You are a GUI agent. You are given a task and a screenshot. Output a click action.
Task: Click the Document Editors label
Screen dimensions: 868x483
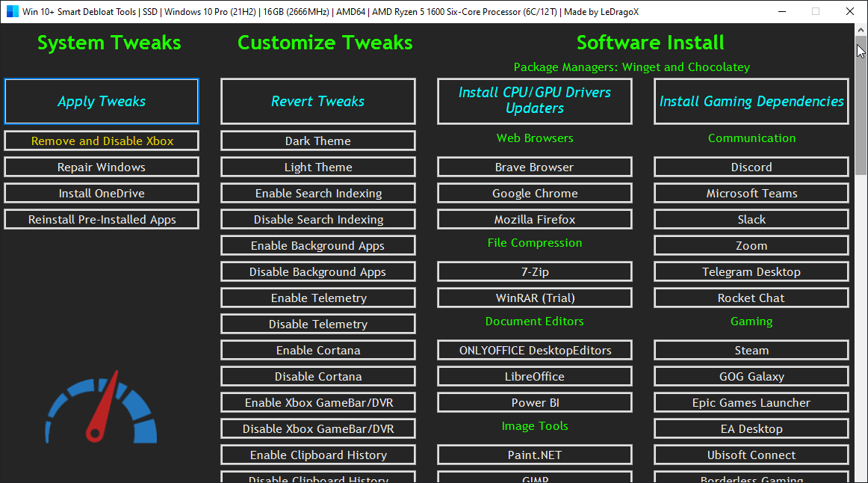coord(535,322)
